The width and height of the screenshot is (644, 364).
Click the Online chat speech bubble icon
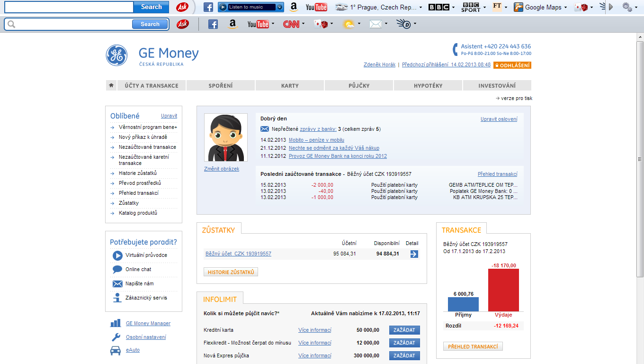tap(117, 269)
